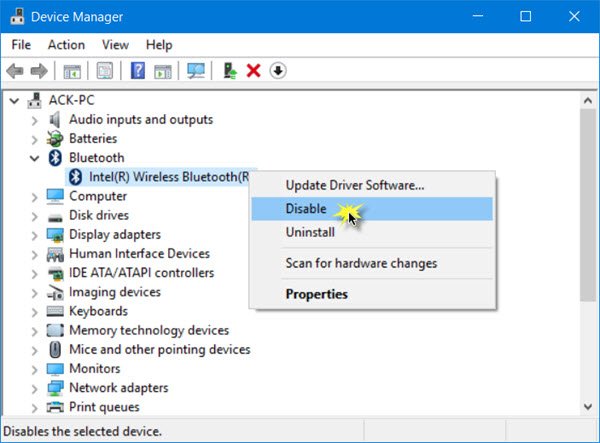Click the Back arrow toolbar icon
Image resolution: width=600 pixels, height=443 pixels.
[15, 71]
